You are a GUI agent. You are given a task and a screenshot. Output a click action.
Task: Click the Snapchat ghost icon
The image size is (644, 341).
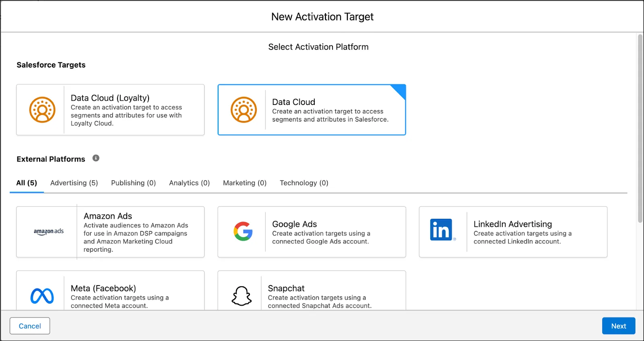(242, 296)
